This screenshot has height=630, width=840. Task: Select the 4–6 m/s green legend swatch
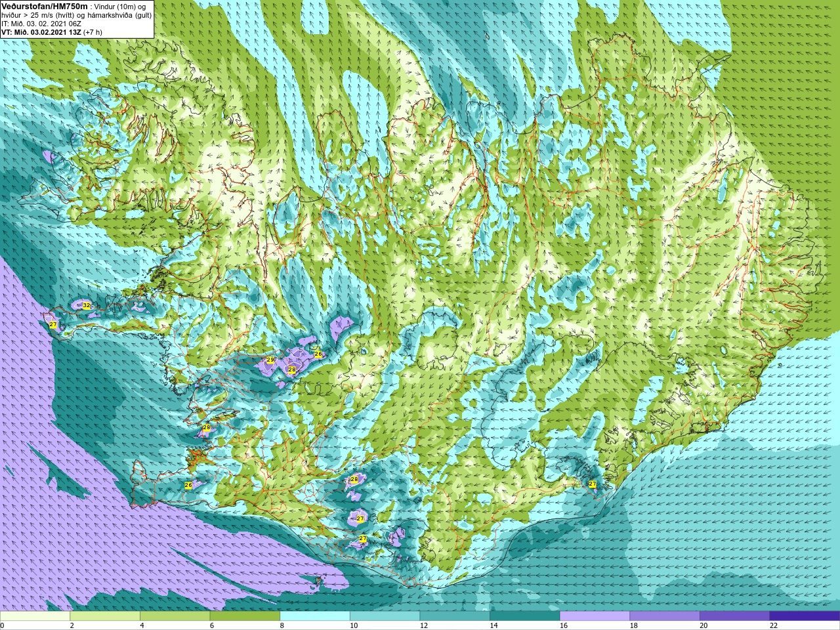pyautogui.click(x=175, y=616)
